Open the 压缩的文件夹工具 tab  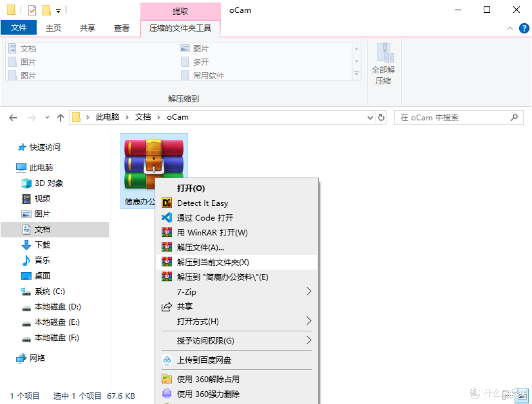(x=180, y=28)
